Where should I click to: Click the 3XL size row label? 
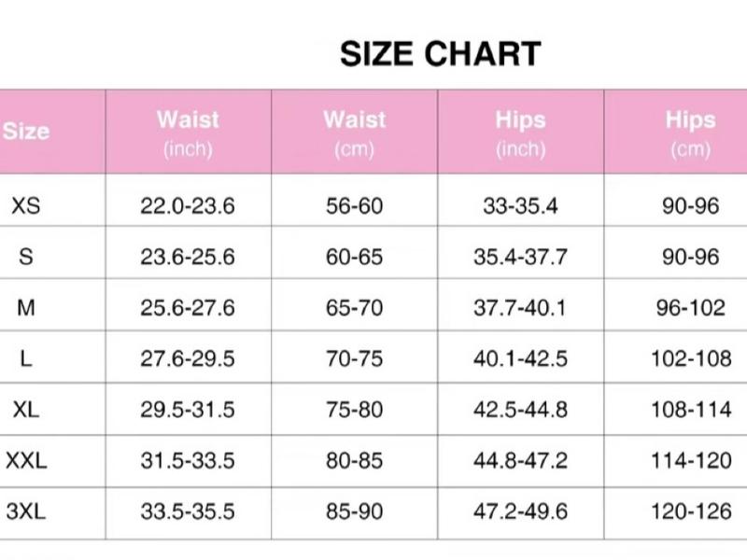coord(26,511)
